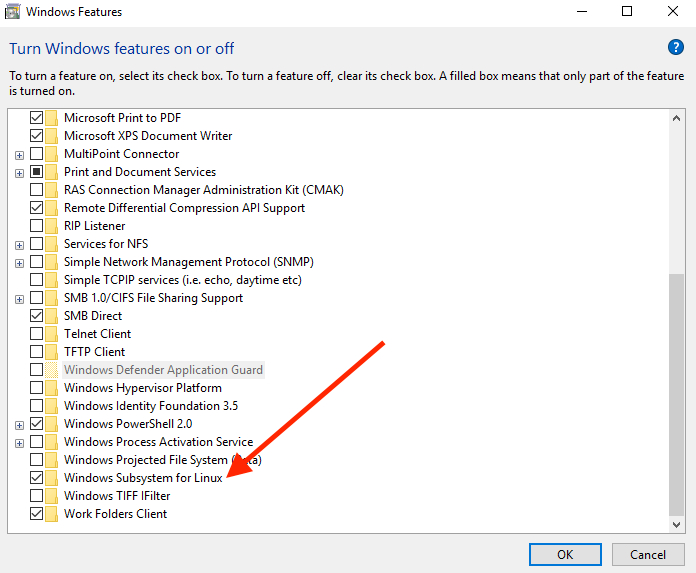Click the blue help question mark icon
This screenshot has width=696, height=573.
tap(675, 48)
